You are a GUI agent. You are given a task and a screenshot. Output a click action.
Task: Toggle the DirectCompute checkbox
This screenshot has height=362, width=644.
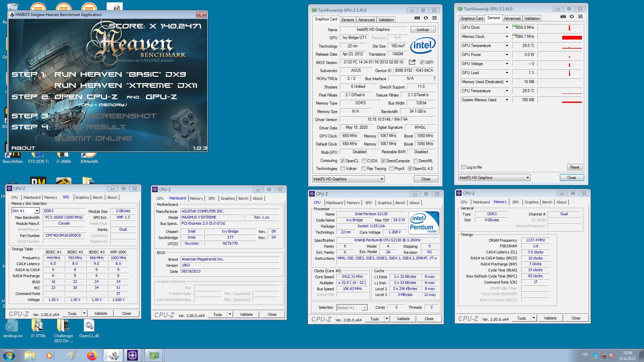click(383, 161)
